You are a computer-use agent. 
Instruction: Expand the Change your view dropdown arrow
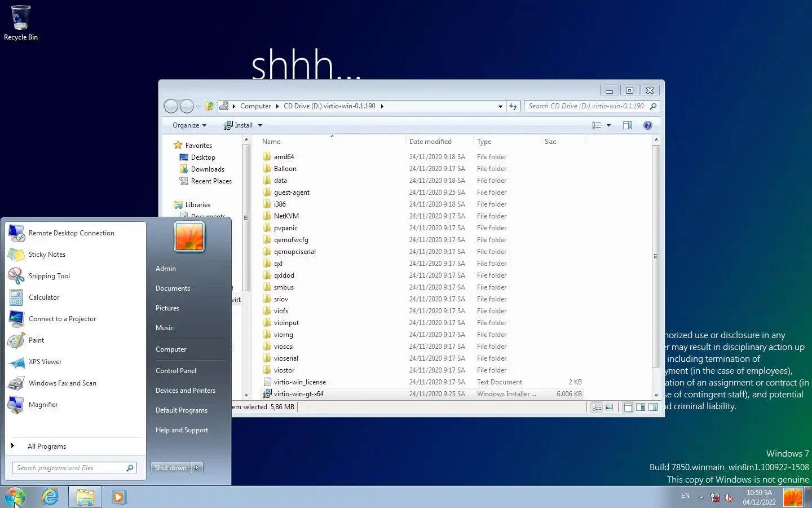click(x=608, y=125)
